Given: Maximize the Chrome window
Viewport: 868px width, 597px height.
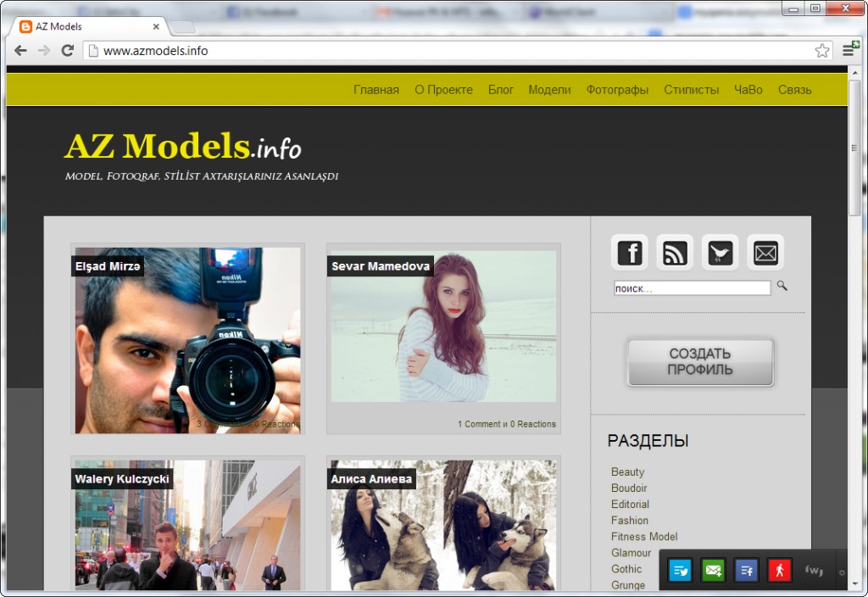Looking at the screenshot, I should click(x=815, y=8).
